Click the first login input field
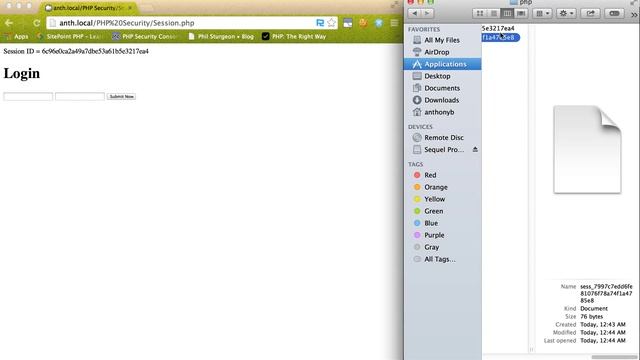This screenshot has height=360, width=640. [x=28, y=96]
